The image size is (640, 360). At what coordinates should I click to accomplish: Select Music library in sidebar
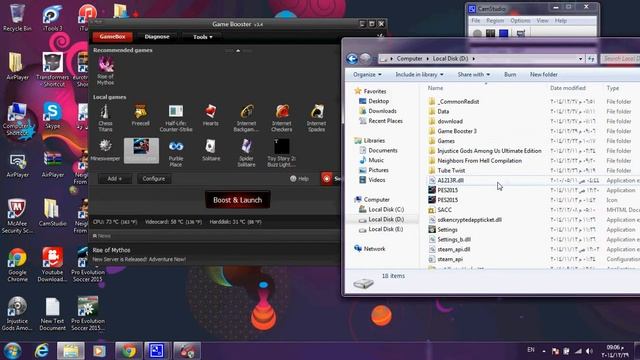[x=376, y=160]
